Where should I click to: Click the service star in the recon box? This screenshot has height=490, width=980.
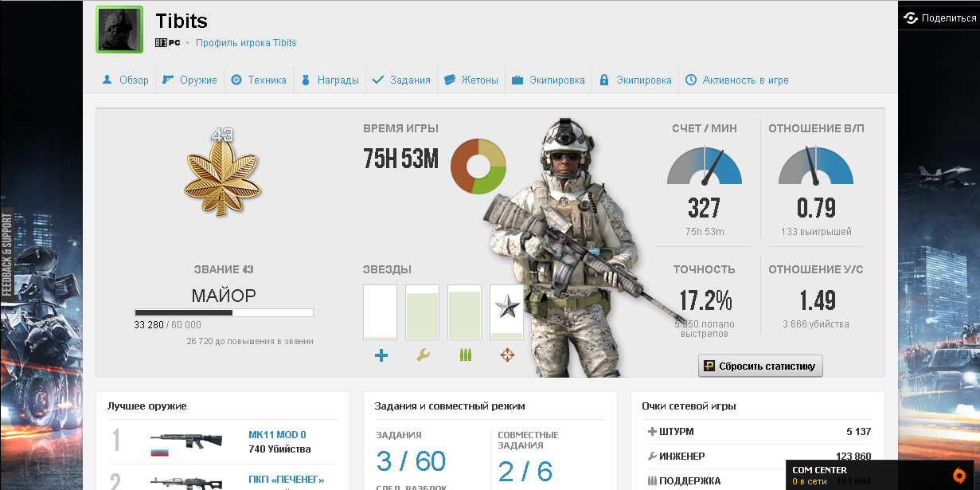[507, 306]
